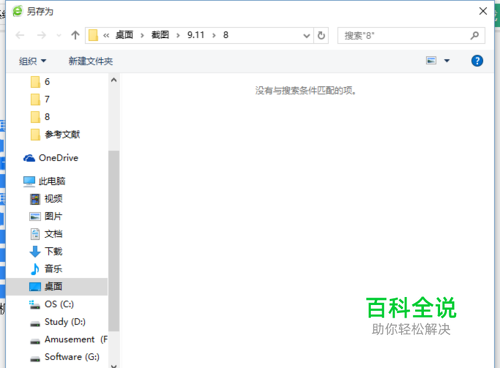The height and width of the screenshot is (368, 500).
Task: Open OS (C:) drive
Action: pyautogui.click(x=59, y=304)
